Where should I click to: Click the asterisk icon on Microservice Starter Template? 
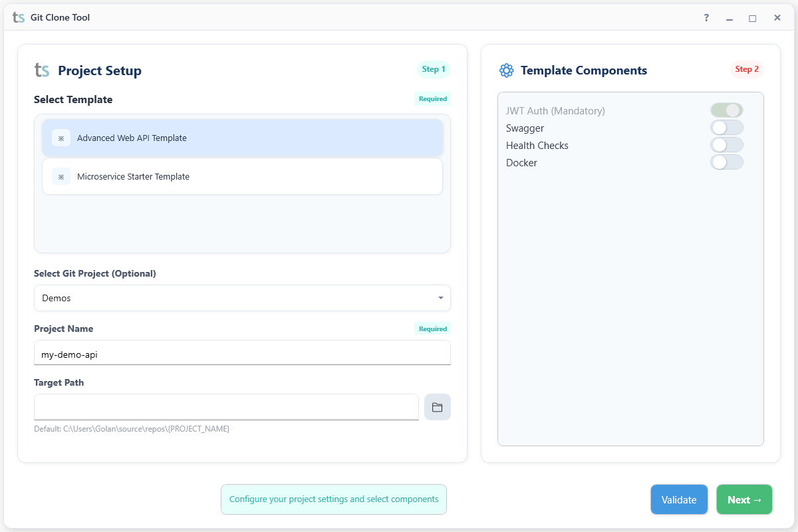point(61,176)
